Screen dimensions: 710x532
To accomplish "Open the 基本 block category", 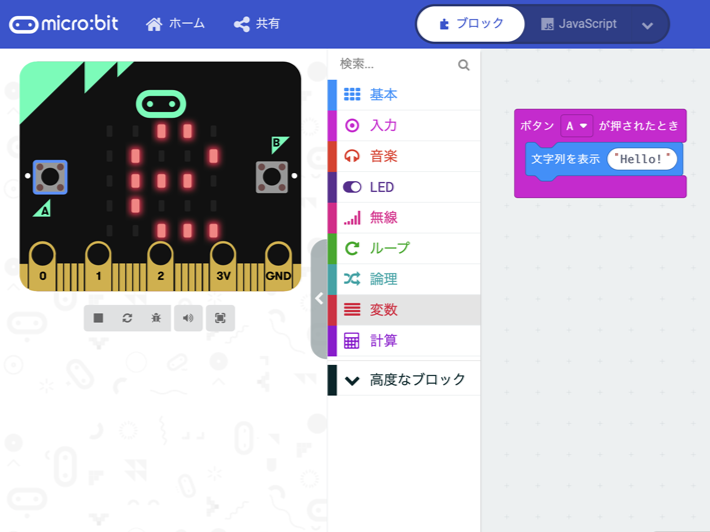I will pos(404,95).
